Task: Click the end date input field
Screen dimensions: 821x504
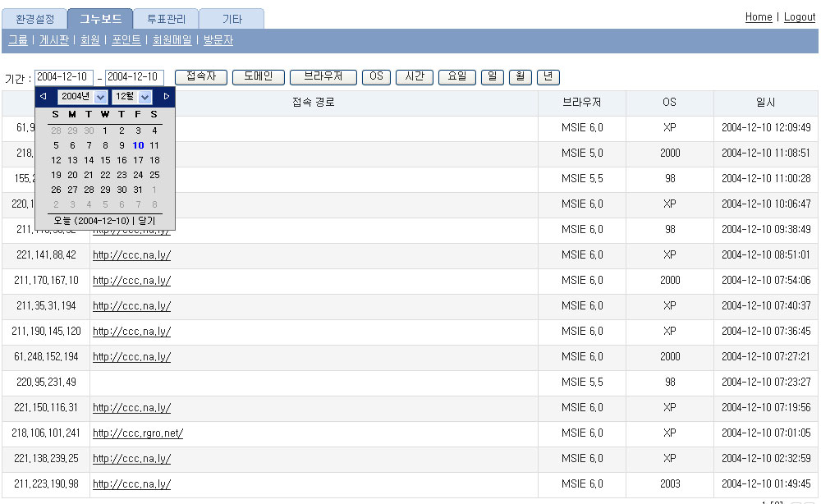Action: (135, 77)
